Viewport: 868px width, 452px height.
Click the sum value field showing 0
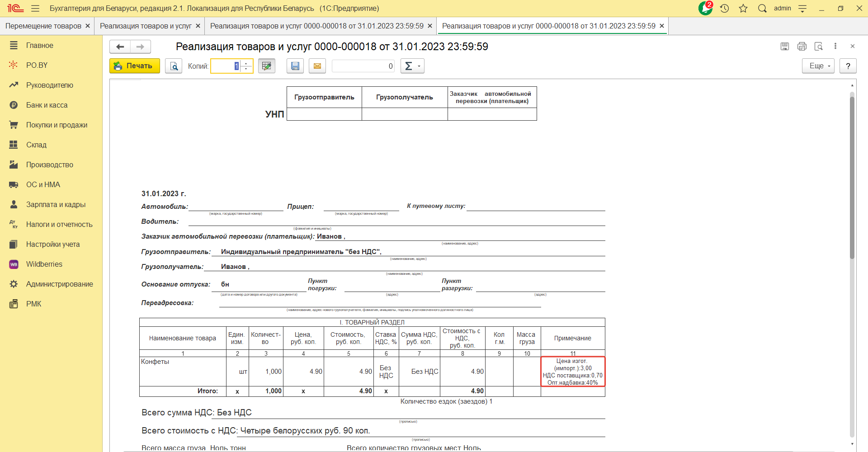point(363,66)
